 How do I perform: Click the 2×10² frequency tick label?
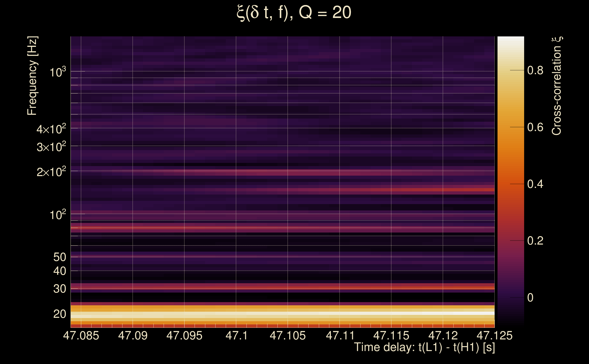(51, 172)
